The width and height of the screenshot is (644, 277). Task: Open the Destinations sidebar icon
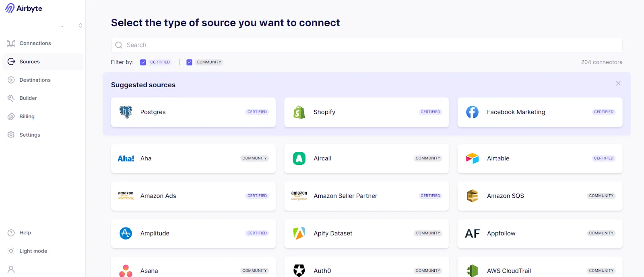click(x=11, y=80)
